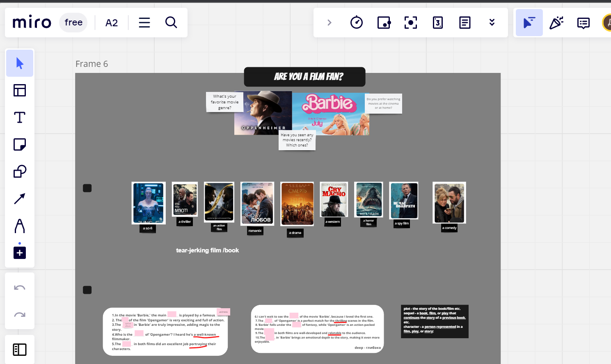Expand more apps double chevron
The height and width of the screenshot is (364, 611).
(x=492, y=23)
